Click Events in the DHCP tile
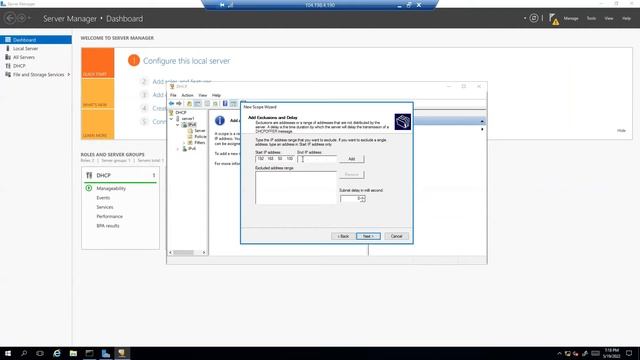640x360 pixels. click(x=103, y=198)
